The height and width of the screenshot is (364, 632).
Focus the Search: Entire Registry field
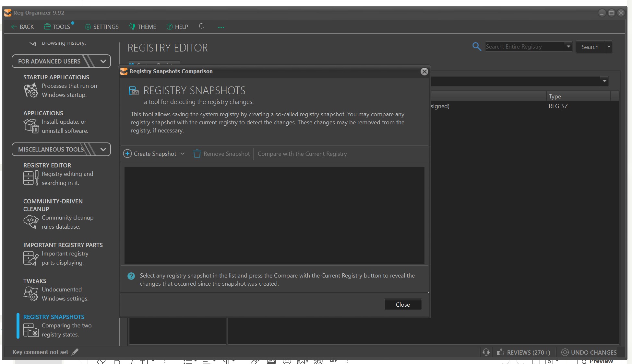coord(524,47)
